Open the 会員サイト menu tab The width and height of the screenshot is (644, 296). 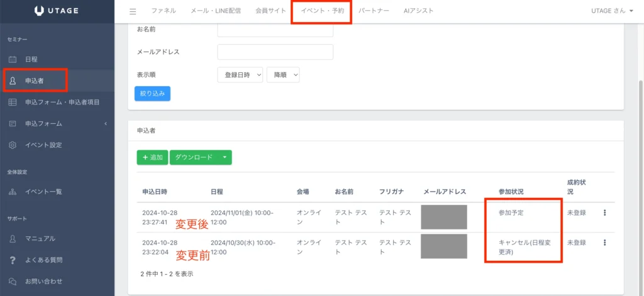tap(270, 11)
